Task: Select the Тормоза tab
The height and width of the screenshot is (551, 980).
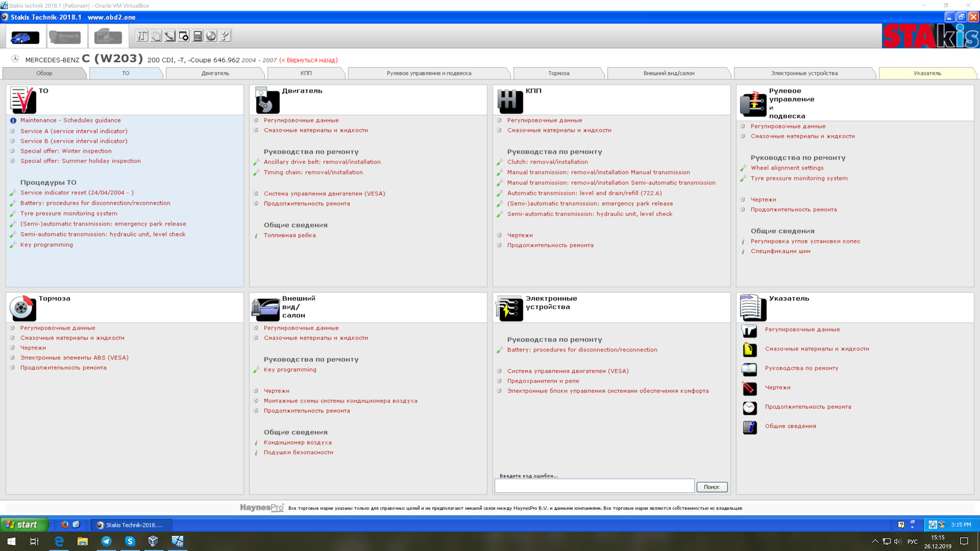Action: pos(558,73)
